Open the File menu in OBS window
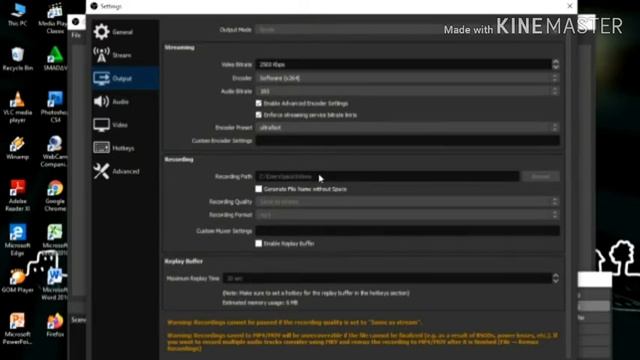This screenshot has height=360, width=640. click(x=76, y=36)
